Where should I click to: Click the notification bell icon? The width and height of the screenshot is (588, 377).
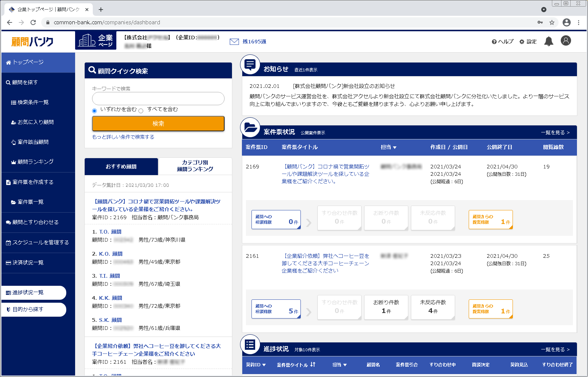(x=549, y=41)
